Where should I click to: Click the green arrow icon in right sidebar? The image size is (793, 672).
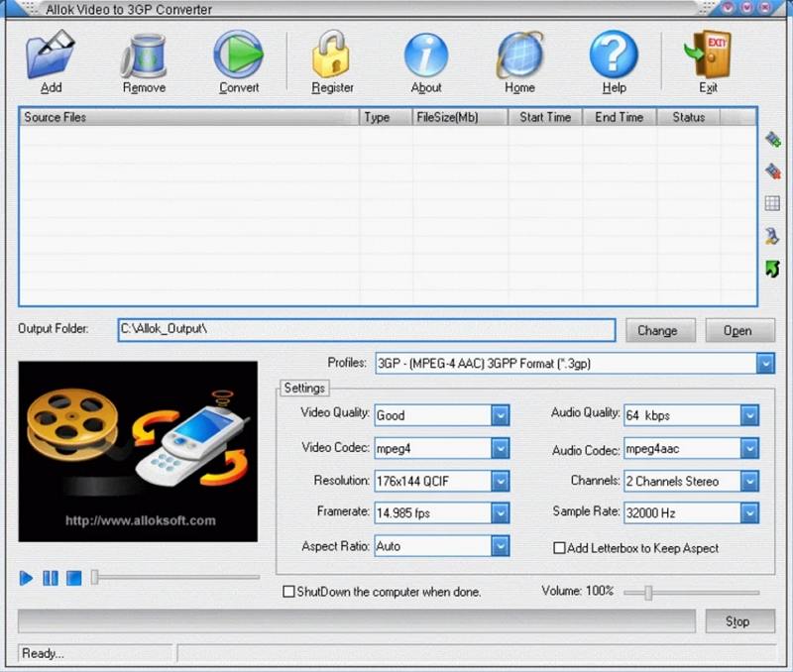click(x=772, y=269)
